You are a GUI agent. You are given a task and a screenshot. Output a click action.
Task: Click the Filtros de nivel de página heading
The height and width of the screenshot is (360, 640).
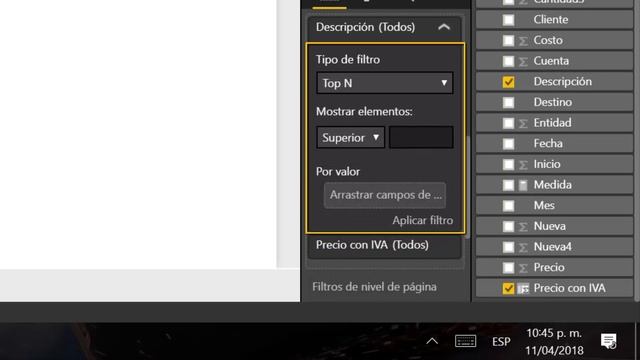374,287
